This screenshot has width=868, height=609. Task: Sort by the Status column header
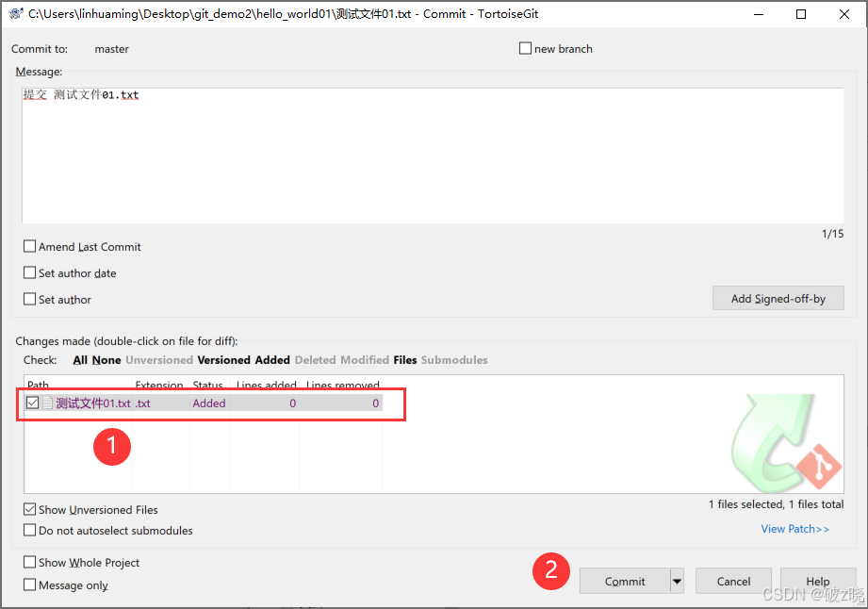tap(210, 383)
